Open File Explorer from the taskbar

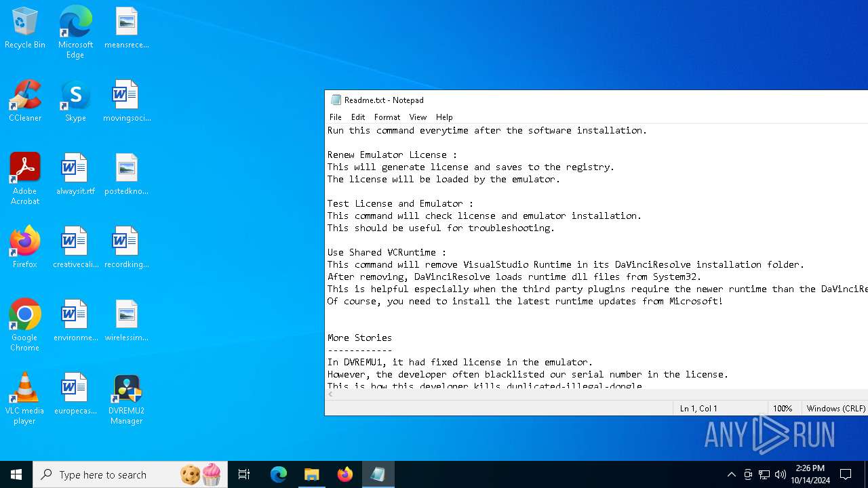click(311, 474)
